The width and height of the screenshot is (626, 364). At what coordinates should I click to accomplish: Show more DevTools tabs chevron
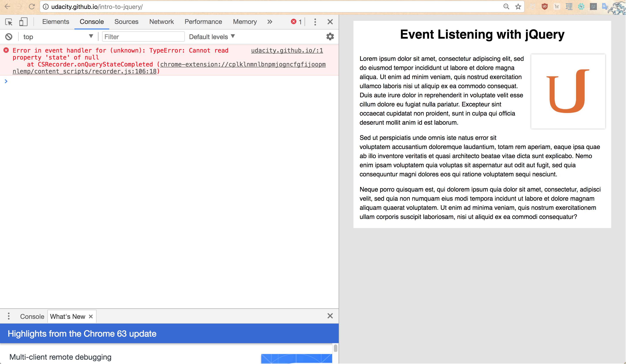pyautogui.click(x=270, y=22)
